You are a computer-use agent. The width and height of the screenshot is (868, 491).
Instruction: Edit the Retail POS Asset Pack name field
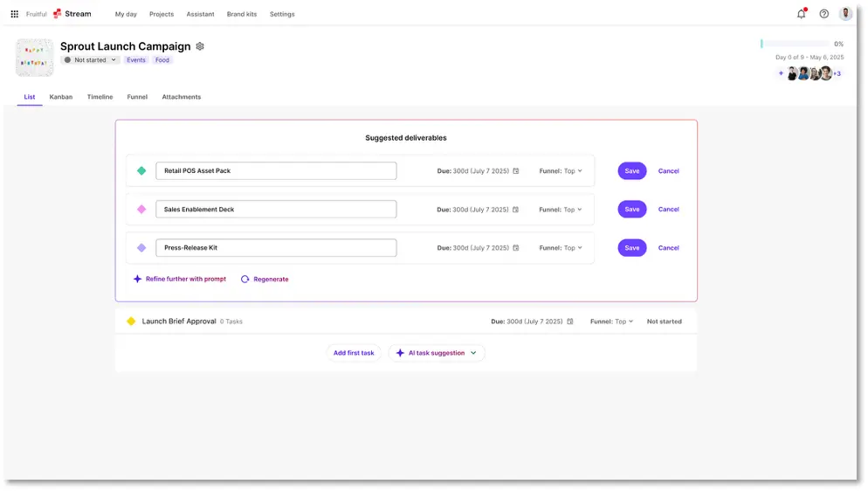pos(276,171)
